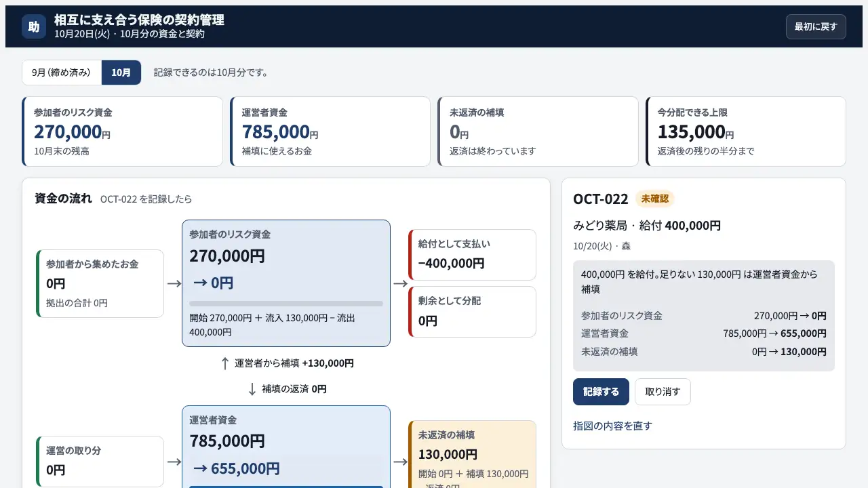
Task: Click the 返済後の残りの半分まで caption
Action: [706, 151]
